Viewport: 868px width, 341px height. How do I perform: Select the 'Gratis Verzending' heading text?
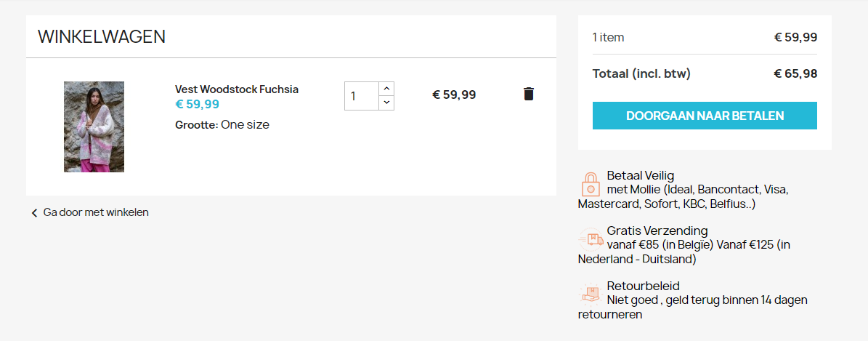[657, 230]
